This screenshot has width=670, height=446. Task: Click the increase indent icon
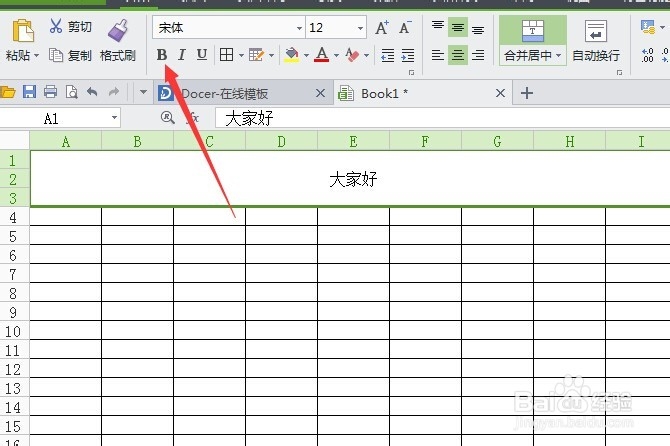point(408,56)
